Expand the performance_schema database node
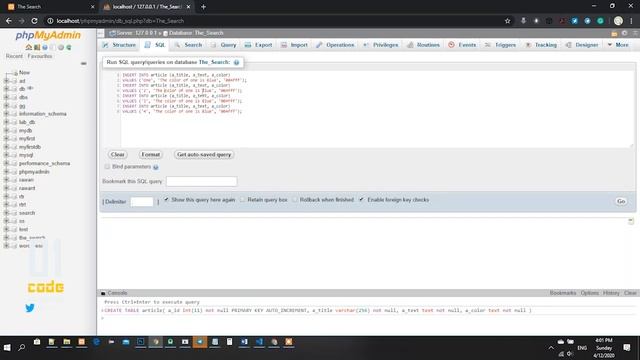This screenshot has height=360, width=640. click(x=6, y=163)
